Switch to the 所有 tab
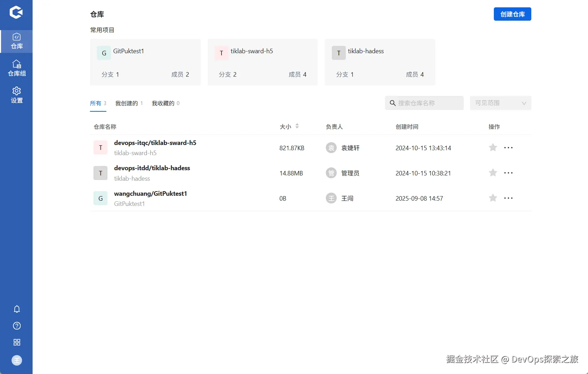The height and width of the screenshot is (374, 588). (98, 103)
